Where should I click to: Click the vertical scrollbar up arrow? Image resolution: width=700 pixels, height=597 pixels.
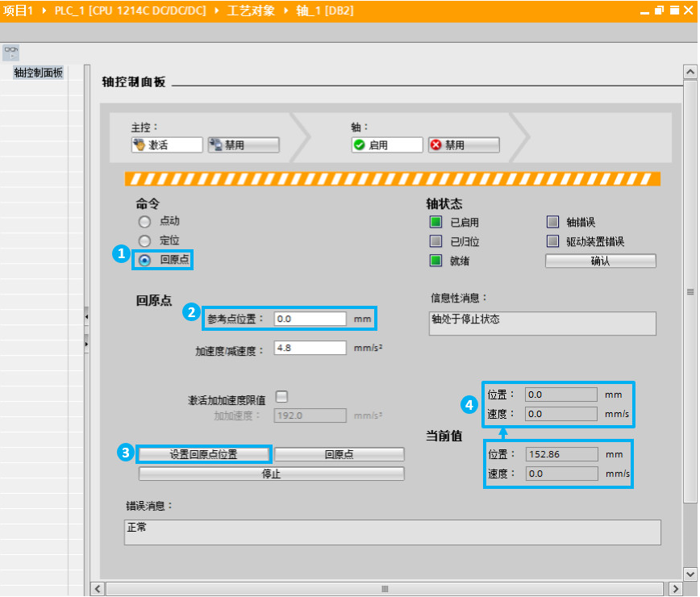click(690, 72)
